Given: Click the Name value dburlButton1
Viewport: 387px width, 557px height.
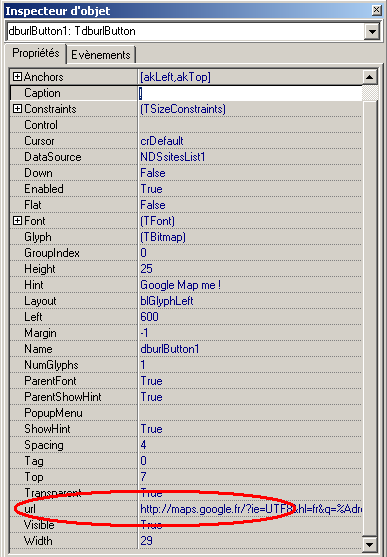Looking at the screenshot, I should pyautogui.click(x=170, y=349).
